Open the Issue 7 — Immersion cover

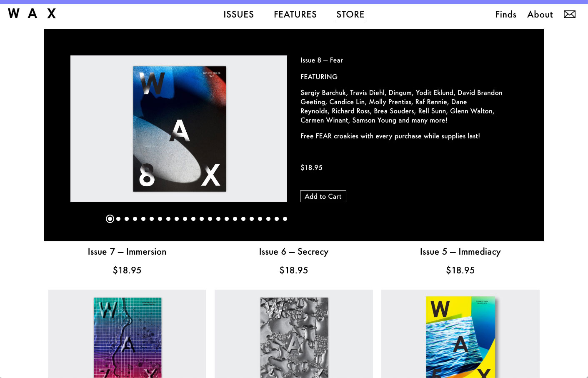[127, 333]
